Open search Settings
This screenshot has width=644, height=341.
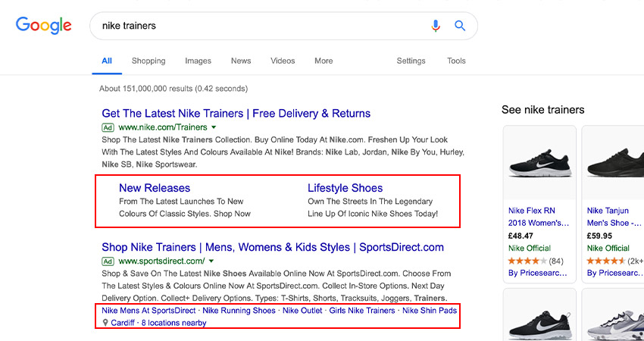tap(411, 61)
